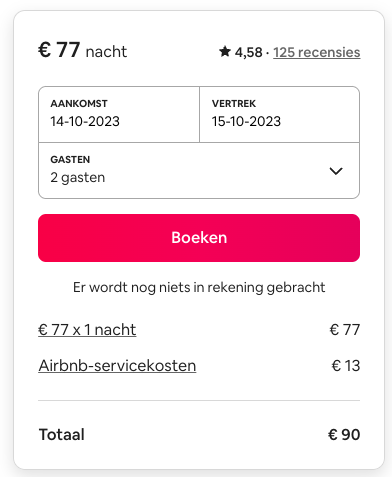This screenshot has height=477, width=392.
Task: Click the € 90 total amount
Action: point(344,435)
